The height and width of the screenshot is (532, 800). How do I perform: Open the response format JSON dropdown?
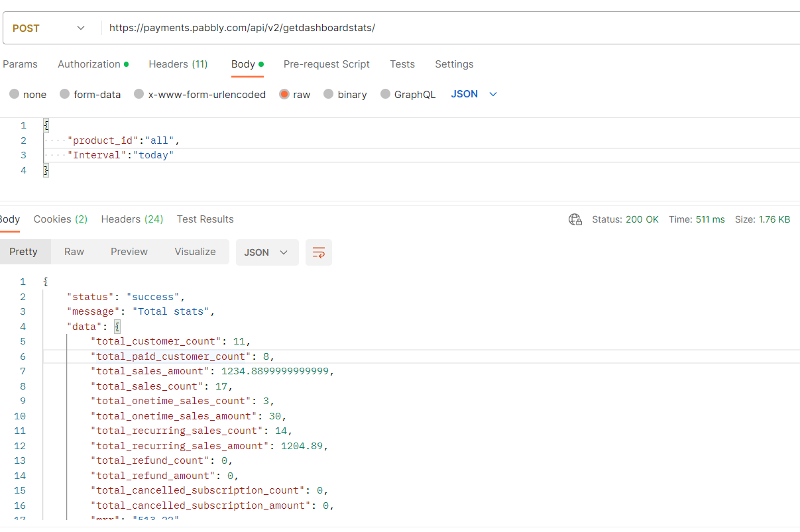266,252
